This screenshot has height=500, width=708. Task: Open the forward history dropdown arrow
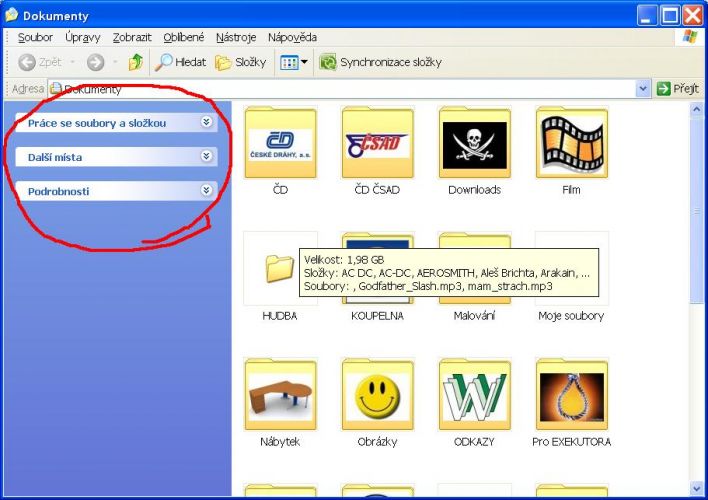115,62
